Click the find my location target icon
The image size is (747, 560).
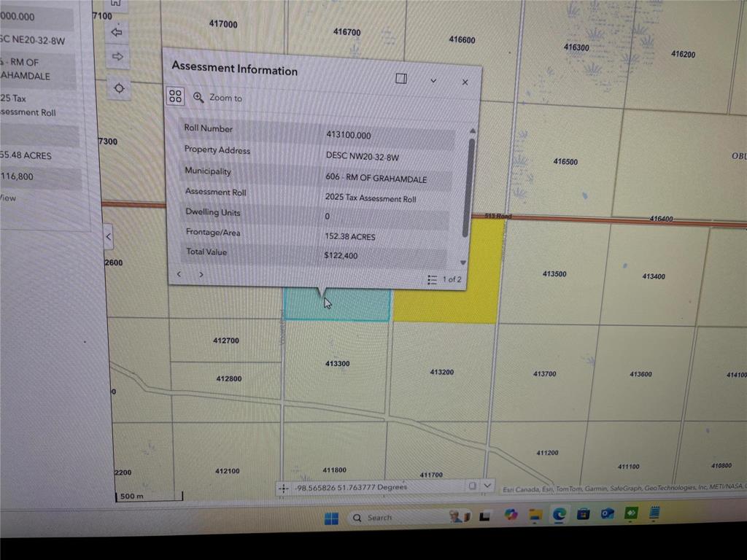(x=119, y=88)
